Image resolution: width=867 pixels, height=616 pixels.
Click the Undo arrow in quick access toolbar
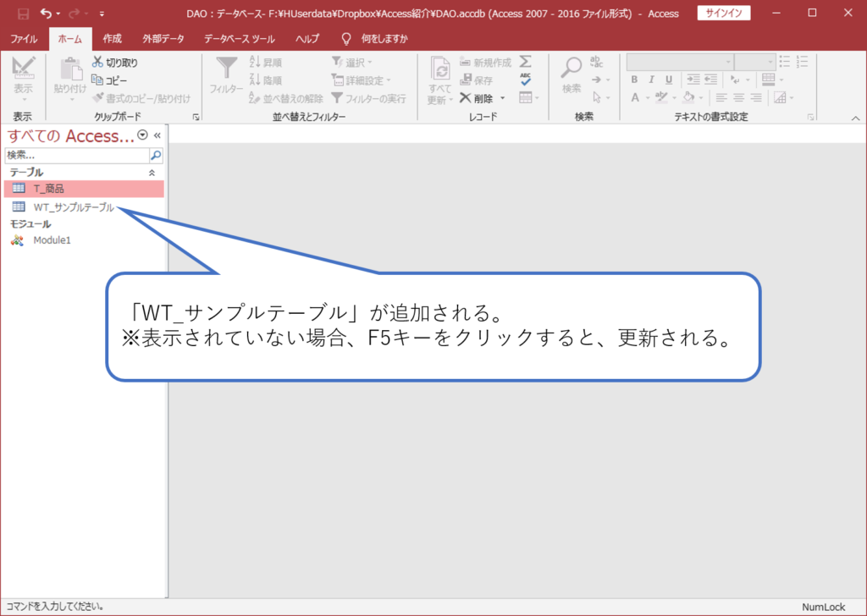[x=47, y=14]
